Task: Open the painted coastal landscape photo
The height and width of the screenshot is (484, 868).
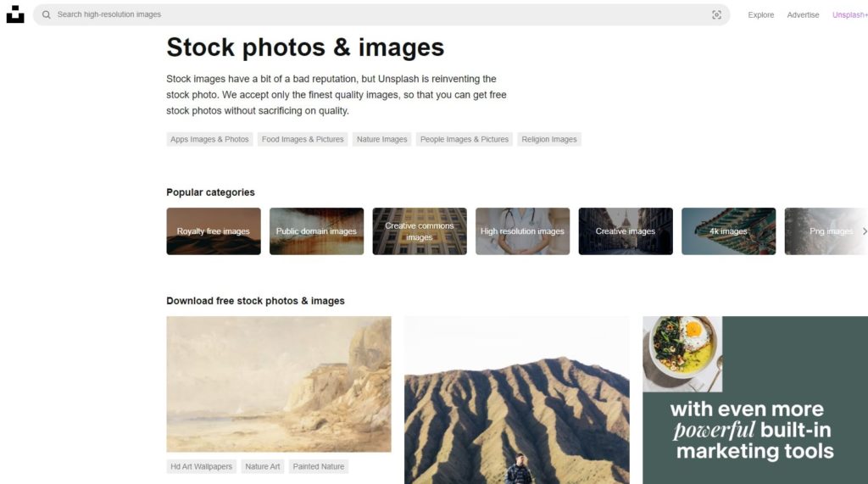Action: coord(279,384)
